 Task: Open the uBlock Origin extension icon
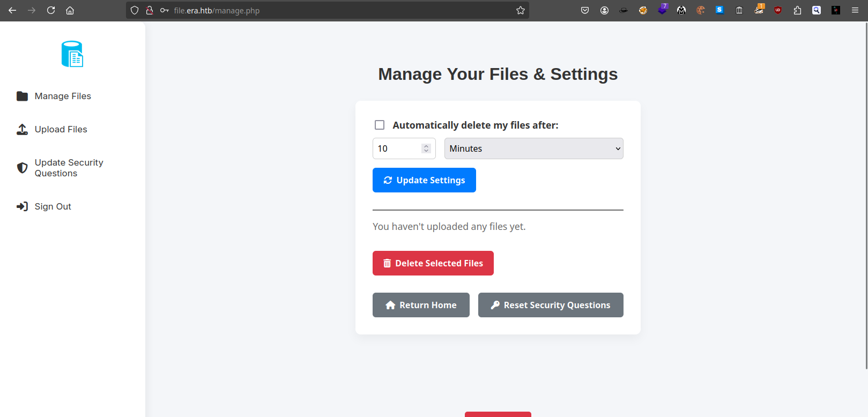(778, 10)
